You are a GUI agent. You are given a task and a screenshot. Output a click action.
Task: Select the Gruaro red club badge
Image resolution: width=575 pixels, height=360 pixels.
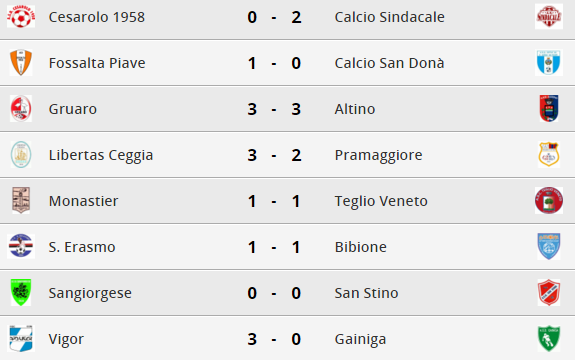[21, 109]
